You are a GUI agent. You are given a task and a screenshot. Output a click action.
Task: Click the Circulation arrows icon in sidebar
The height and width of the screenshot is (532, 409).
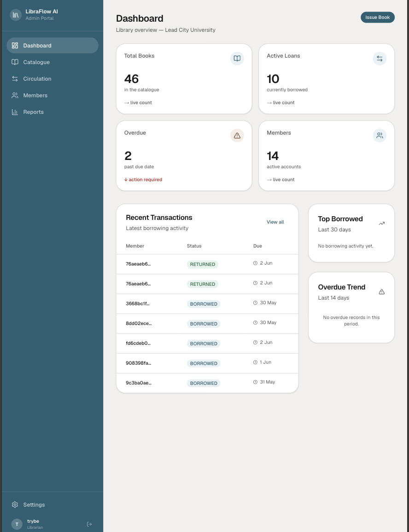(15, 79)
